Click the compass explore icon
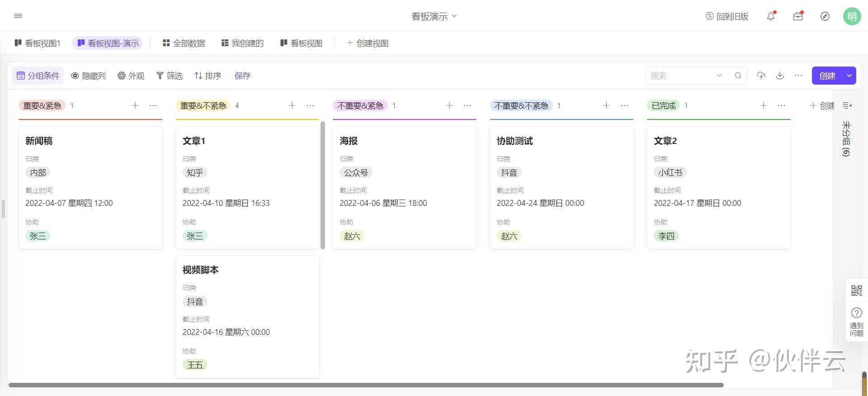 (825, 16)
